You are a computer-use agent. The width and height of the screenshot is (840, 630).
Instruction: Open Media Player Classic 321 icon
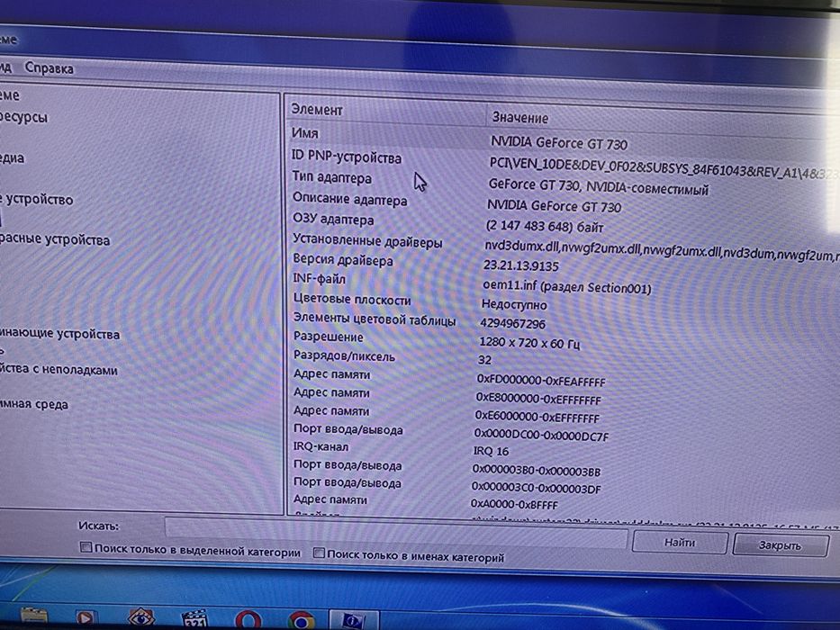point(194,620)
